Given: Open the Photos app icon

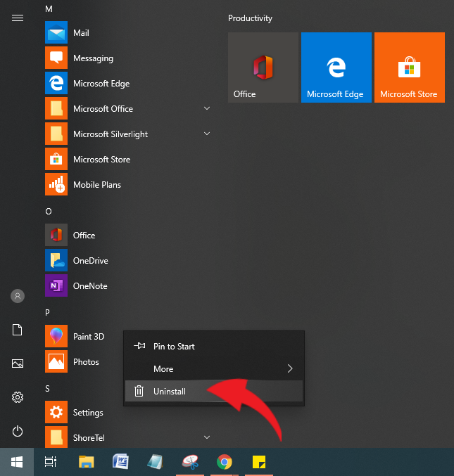Looking at the screenshot, I should pos(56,361).
